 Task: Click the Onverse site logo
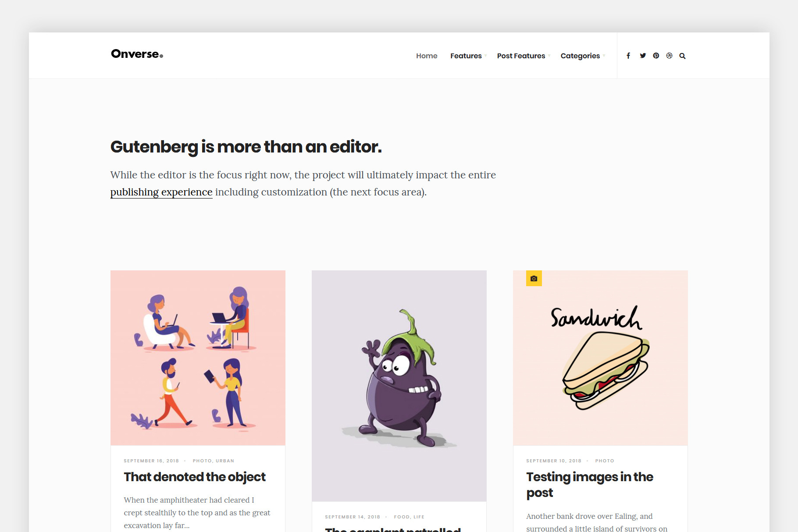pos(137,54)
